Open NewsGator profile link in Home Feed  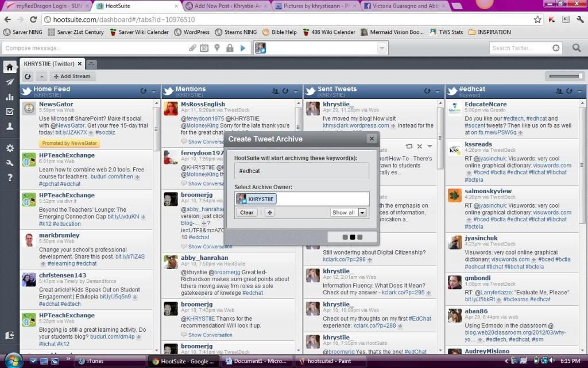point(56,105)
